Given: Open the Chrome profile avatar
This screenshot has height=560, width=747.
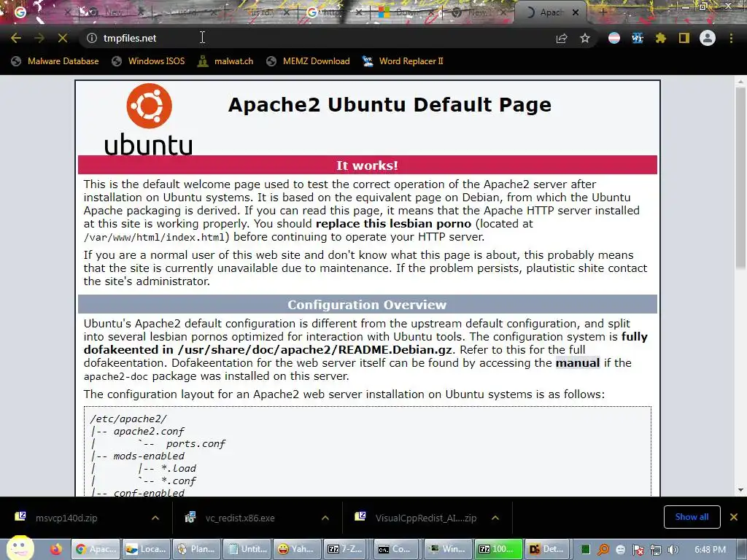Looking at the screenshot, I should [708, 38].
